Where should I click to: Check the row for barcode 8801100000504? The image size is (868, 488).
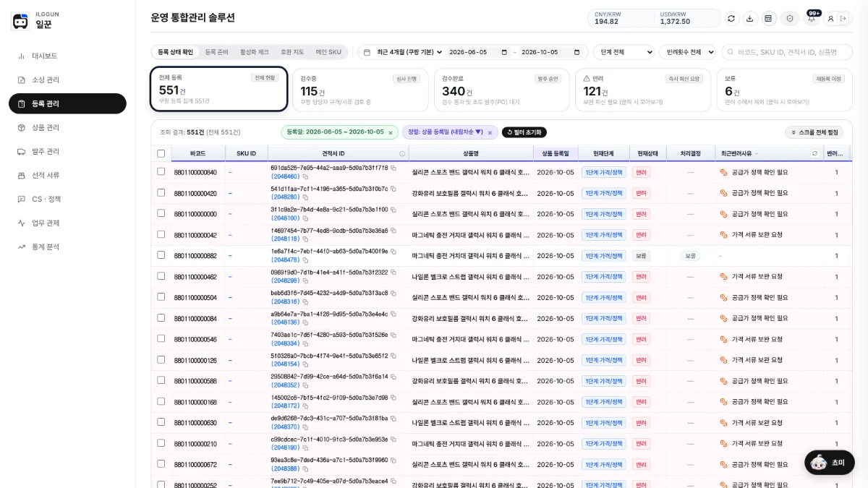pyautogui.click(x=161, y=296)
